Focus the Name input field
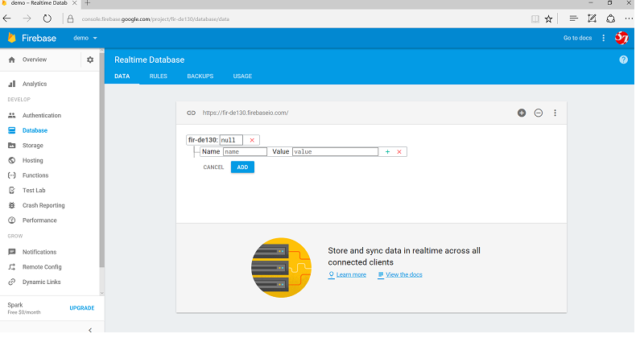Screen dimensions: 644x346 (x=245, y=152)
